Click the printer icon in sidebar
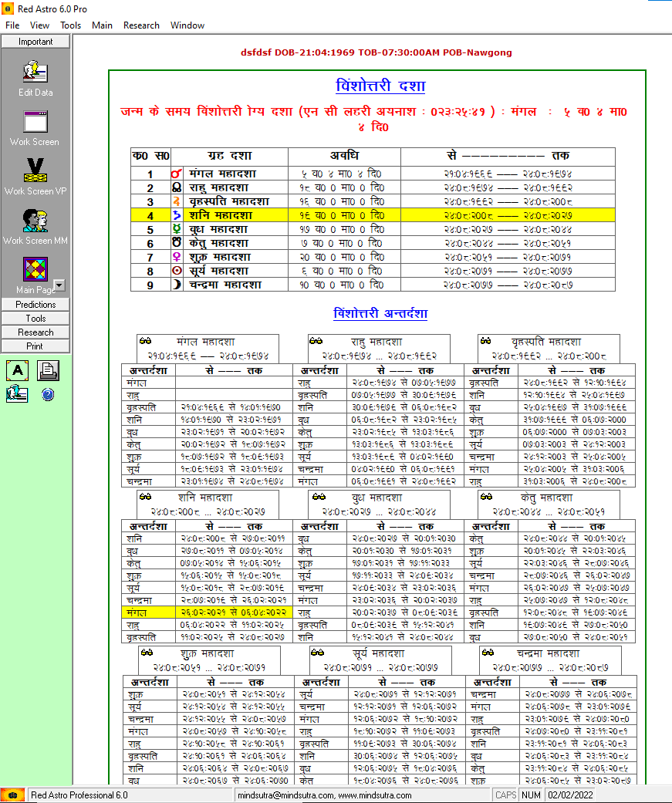Image resolution: width=672 pixels, height=803 pixels. click(48, 370)
